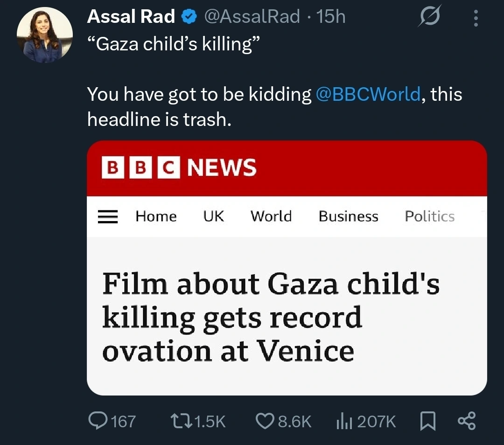Click the blue verified badge

pyautogui.click(x=188, y=17)
